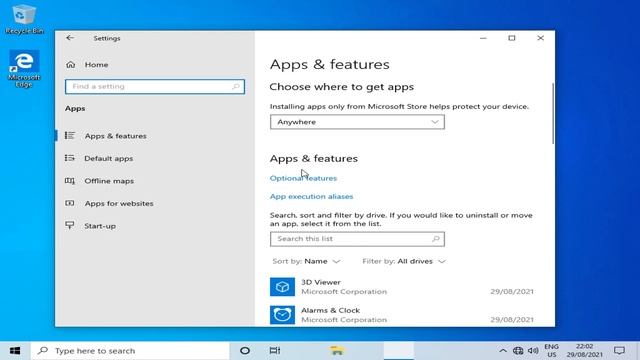640x360 pixels.
Task: Click the Alarms & Clock app icon
Action: (x=282, y=315)
